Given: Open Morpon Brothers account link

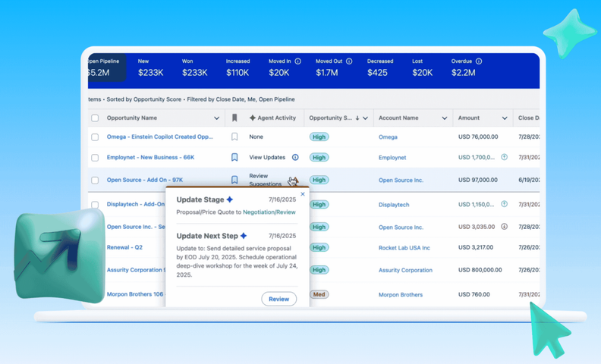Looking at the screenshot, I should coord(401,295).
